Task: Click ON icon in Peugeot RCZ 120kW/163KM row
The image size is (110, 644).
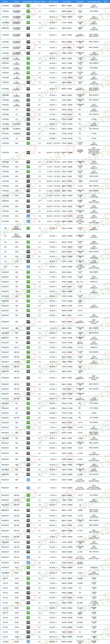Action: [28, 573]
